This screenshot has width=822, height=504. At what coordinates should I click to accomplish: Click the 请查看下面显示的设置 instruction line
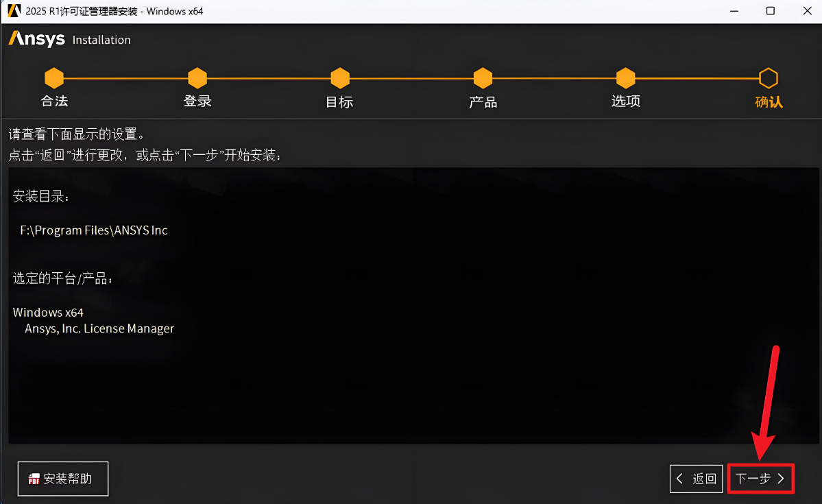[77, 134]
